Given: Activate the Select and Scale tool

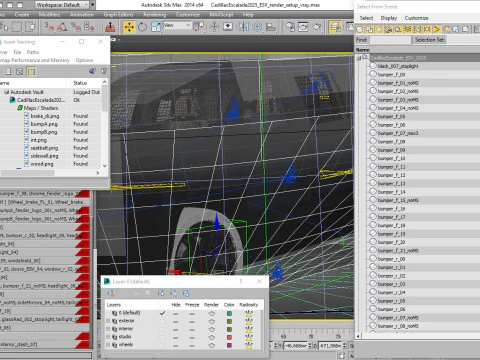Looking at the screenshot, I should coord(156,27).
